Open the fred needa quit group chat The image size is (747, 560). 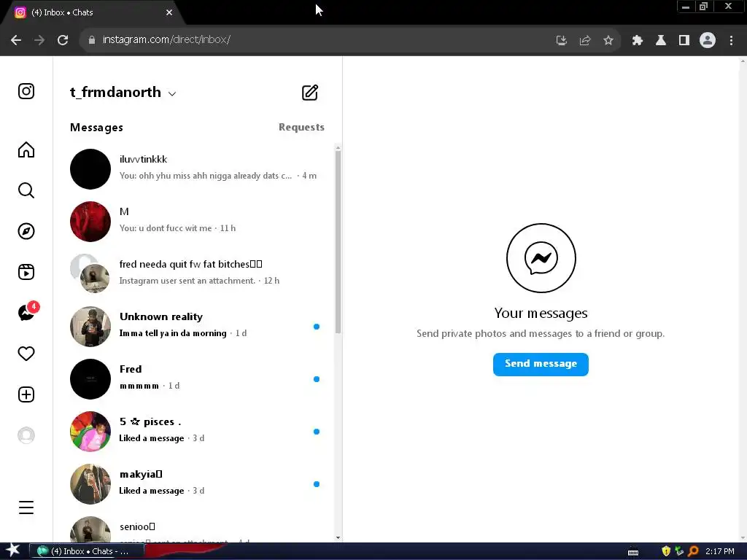click(x=194, y=273)
